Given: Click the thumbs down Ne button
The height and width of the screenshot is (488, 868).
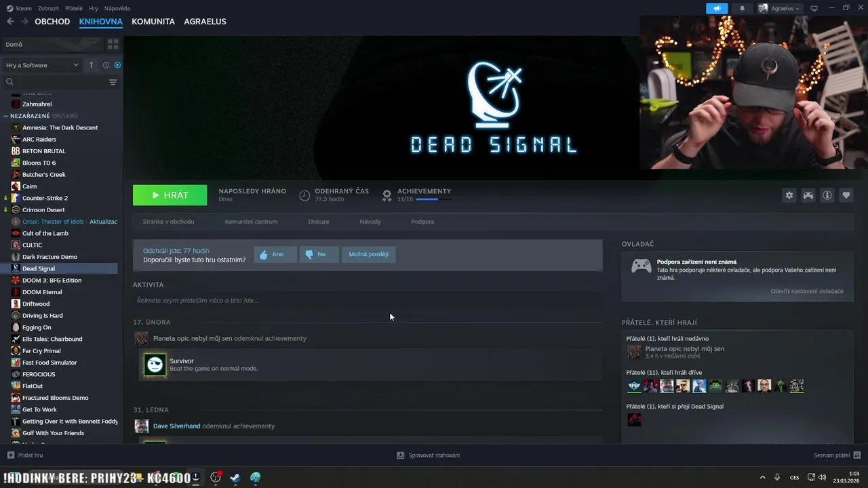Looking at the screenshot, I should [319, 254].
